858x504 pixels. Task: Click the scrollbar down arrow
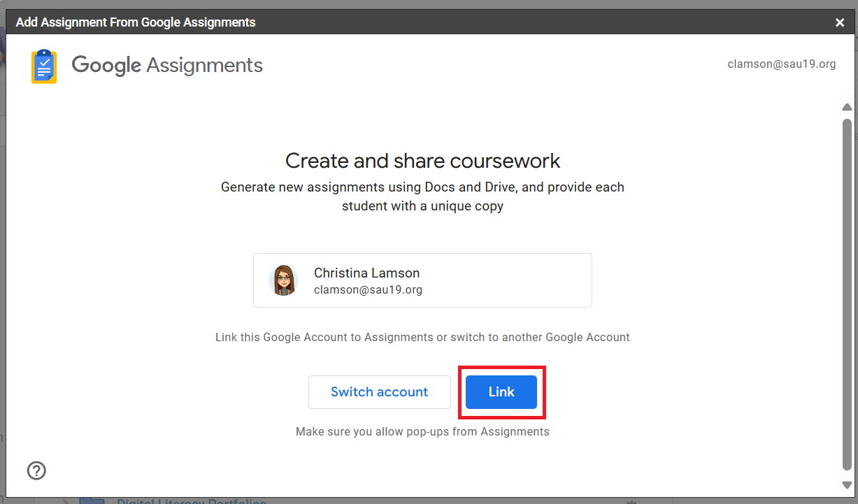click(x=847, y=484)
